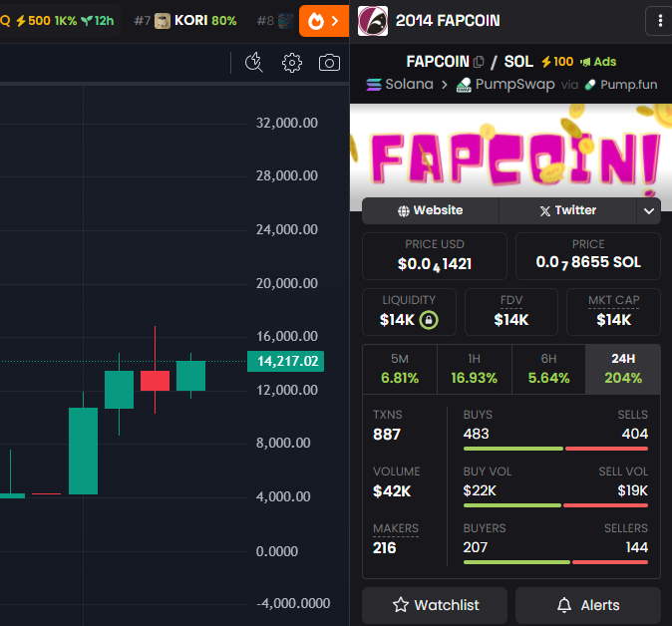Click the MKT CAP label

[614, 300]
